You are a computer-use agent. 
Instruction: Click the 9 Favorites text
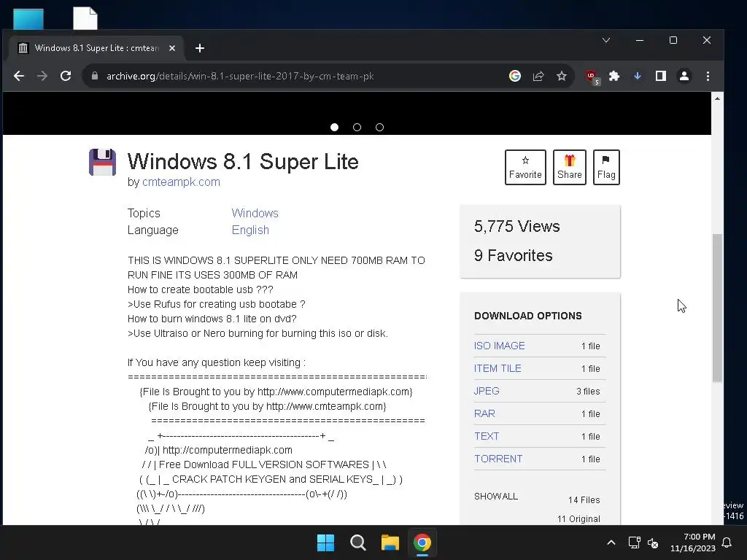click(x=513, y=255)
